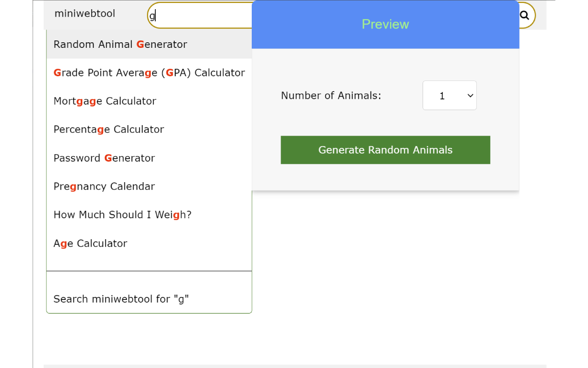Select Random Animal Generator suggestion
588x368 pixels.
pos(120,45)
